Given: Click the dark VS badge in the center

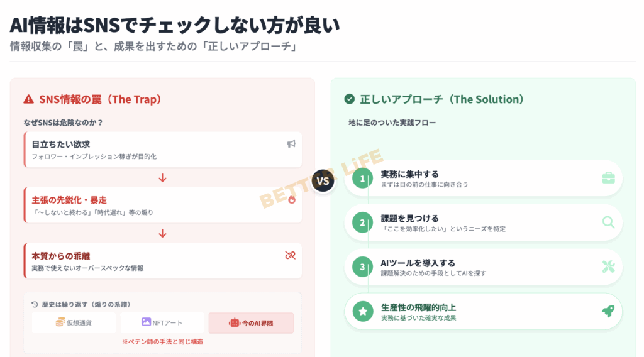Looking at the screenshot, I should click(x=323, y=182).
